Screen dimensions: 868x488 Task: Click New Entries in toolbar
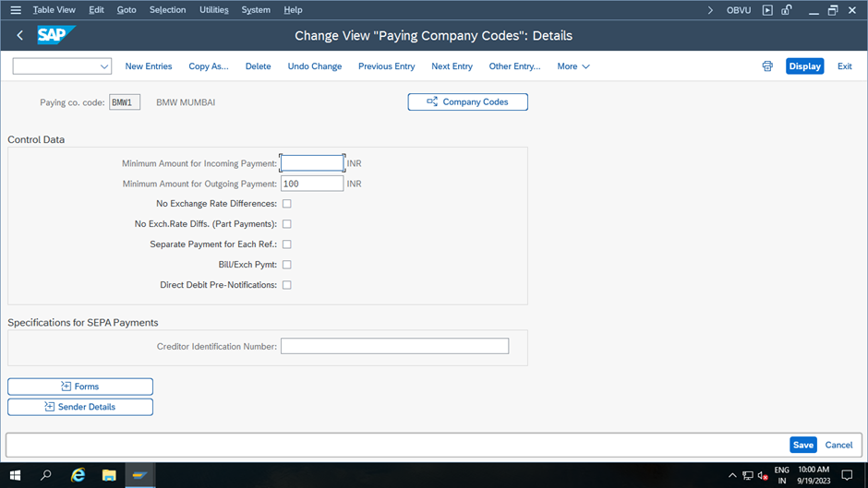click(149, 66)
